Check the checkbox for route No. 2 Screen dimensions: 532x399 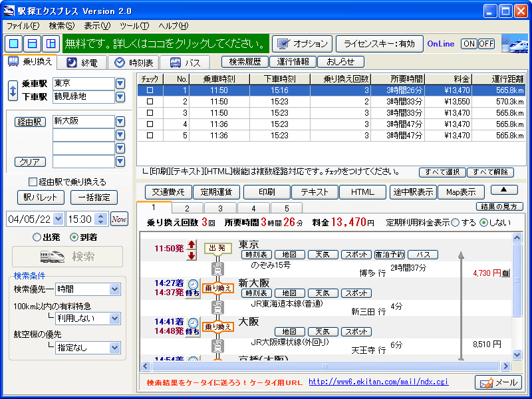pos(150,102)
